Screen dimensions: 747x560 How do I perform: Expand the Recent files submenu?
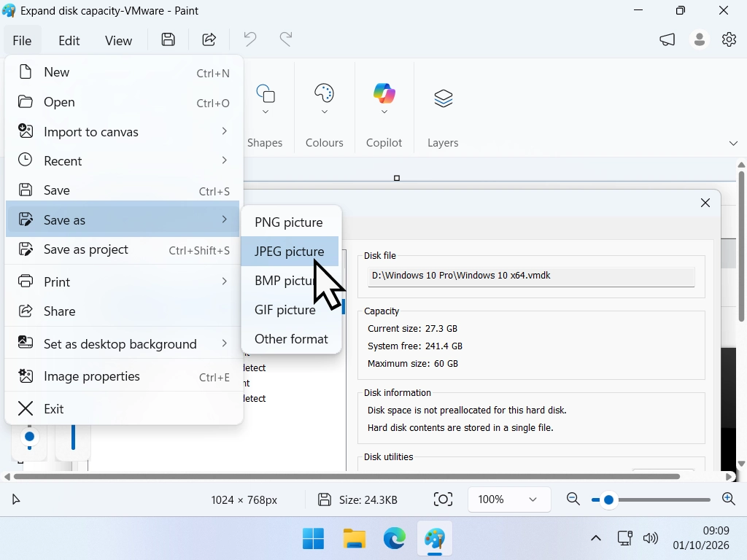123,161
